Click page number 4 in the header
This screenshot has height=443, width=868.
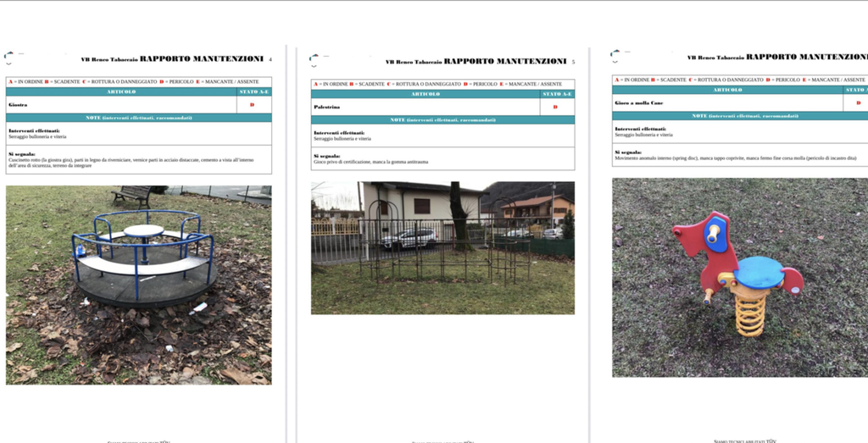(x=270, y=59)
